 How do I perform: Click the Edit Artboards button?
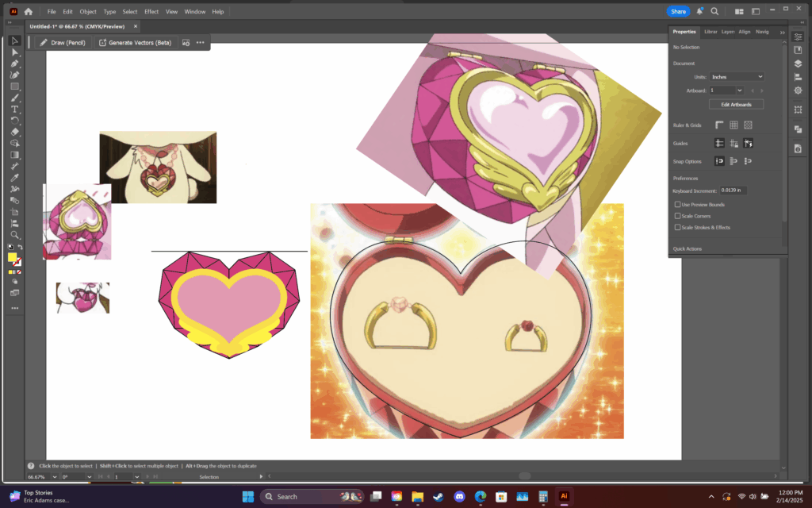pos(736,104)
